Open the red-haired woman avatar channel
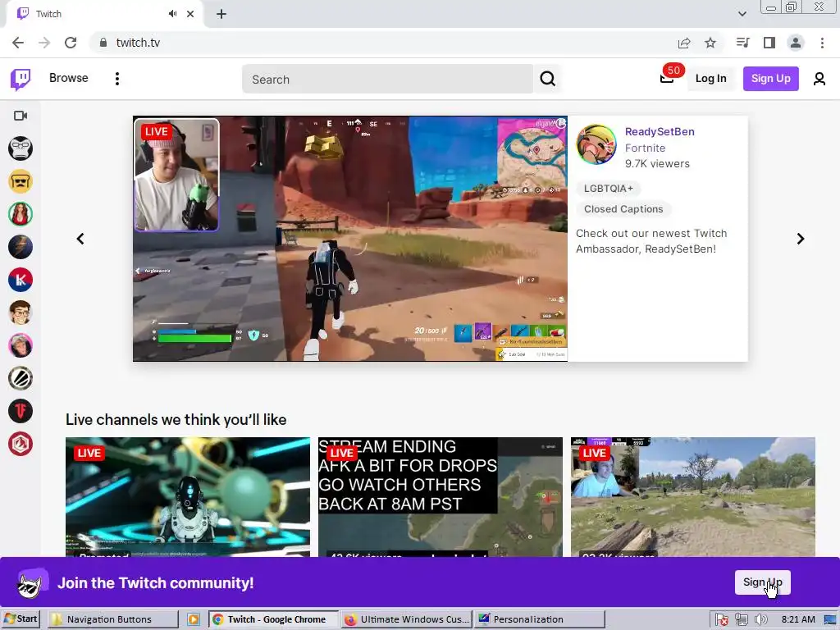Viewport: 840px width, 630px height. (21, 214)
